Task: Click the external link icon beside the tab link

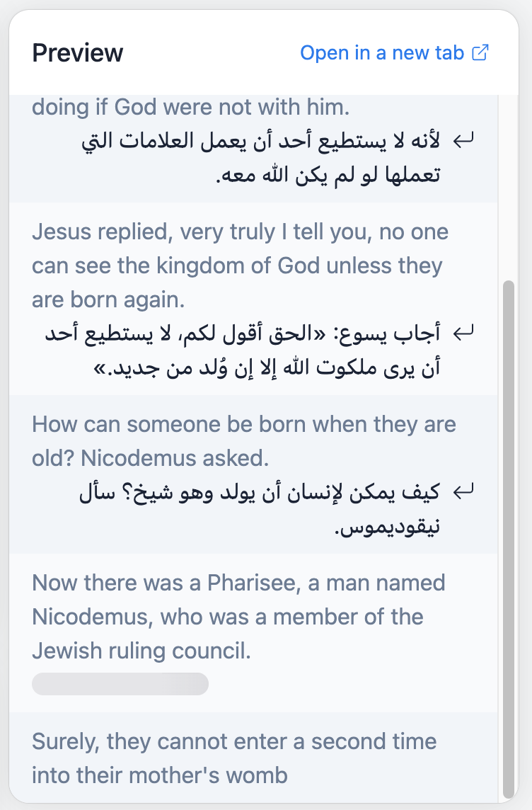Action: (480, 53)
